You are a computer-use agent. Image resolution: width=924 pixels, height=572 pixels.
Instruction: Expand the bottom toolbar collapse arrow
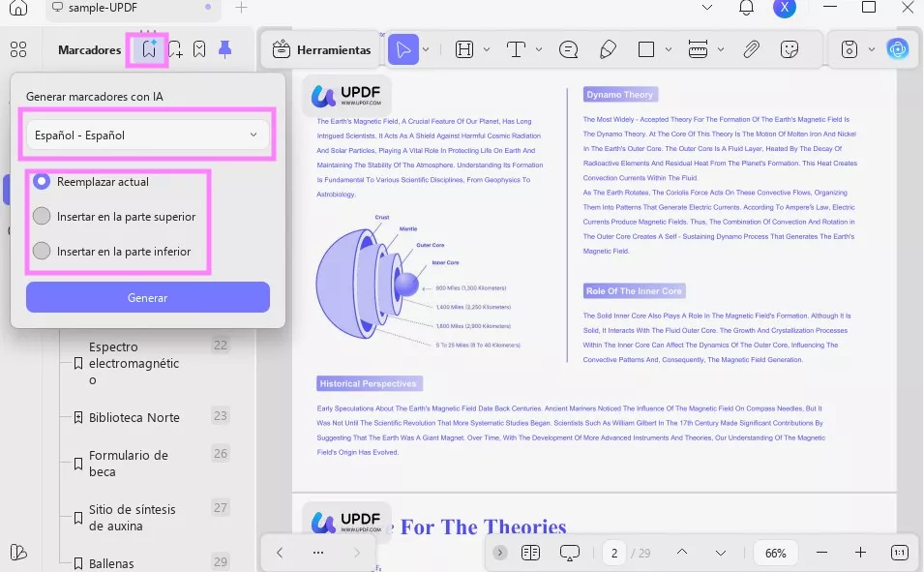(x=499, y=553)
